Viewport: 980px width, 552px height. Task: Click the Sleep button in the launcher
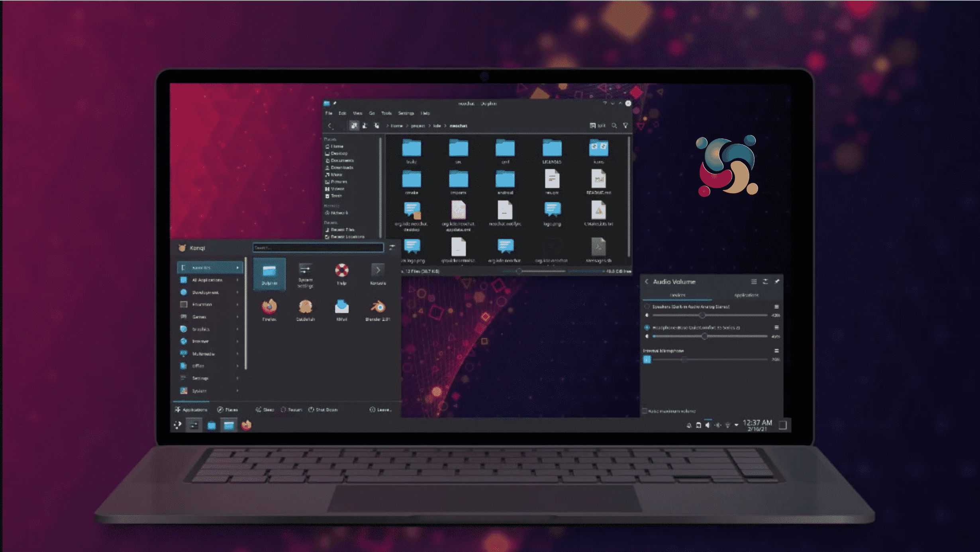tap(265, 409)
